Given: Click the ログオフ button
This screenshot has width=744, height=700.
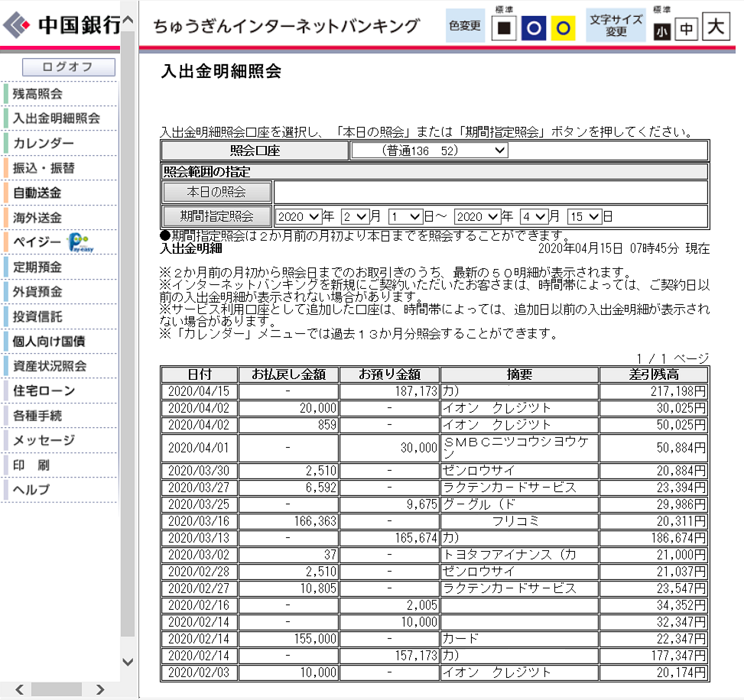Looking at the screenshot, I should point(68,67).
